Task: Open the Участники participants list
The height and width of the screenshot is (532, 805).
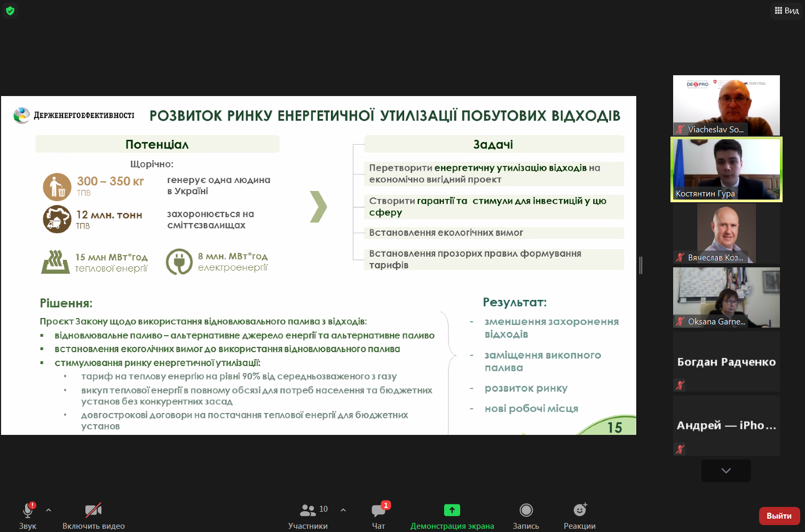Action: coord(308,511)
